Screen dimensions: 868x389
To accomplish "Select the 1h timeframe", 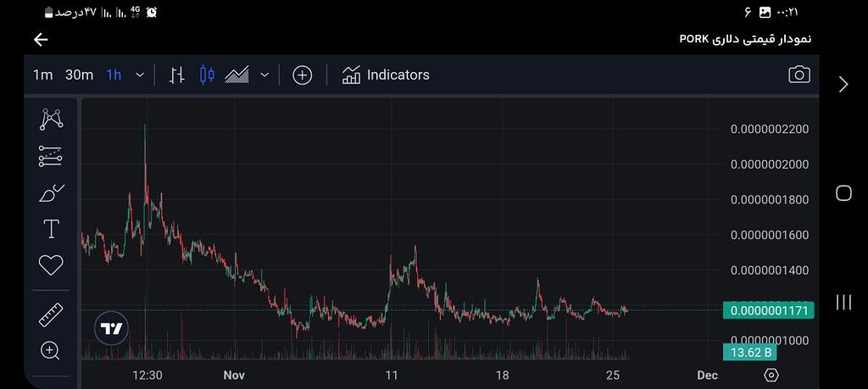I will tap(114, 75).
